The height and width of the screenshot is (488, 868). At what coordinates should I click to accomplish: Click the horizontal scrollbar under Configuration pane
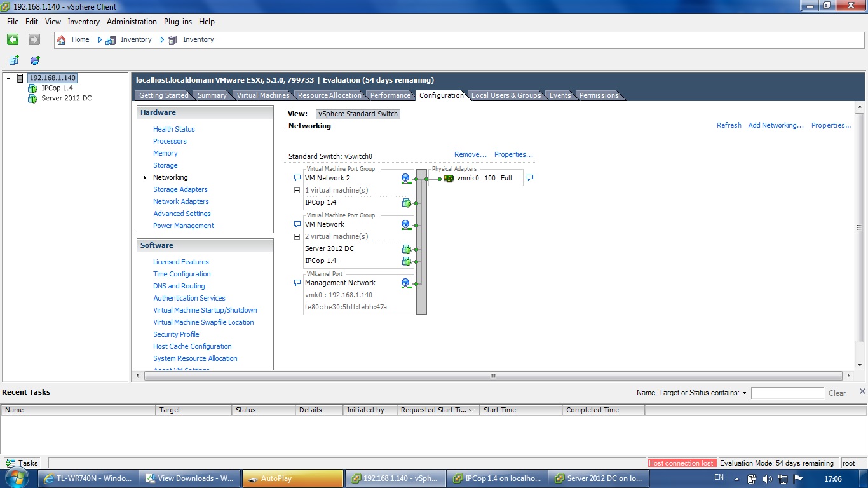[492, 376]
